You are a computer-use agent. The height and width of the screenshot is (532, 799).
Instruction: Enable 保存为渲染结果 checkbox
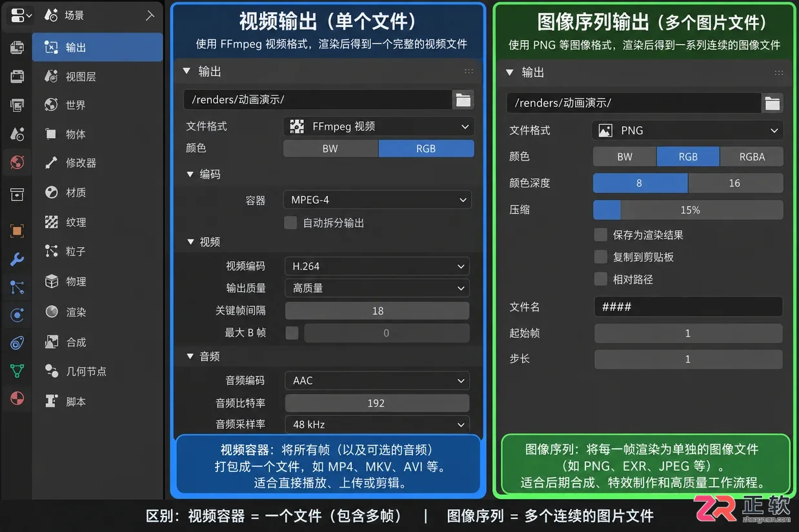click(601, 235)
